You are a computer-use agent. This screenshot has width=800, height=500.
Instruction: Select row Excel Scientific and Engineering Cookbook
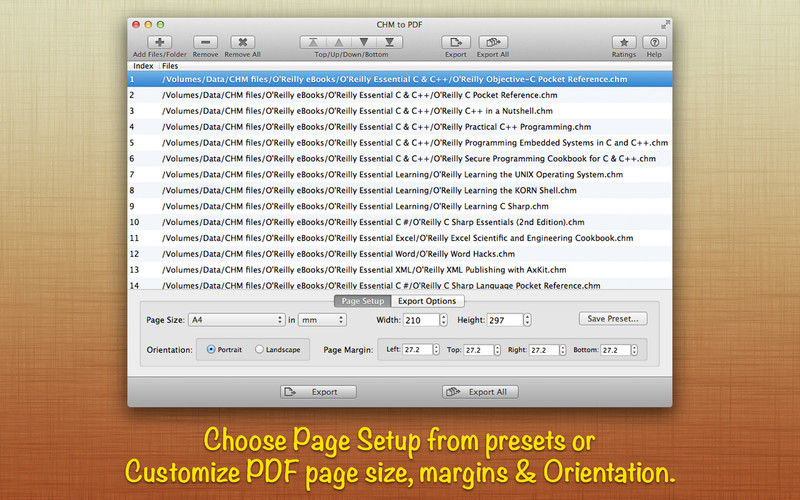399,238
